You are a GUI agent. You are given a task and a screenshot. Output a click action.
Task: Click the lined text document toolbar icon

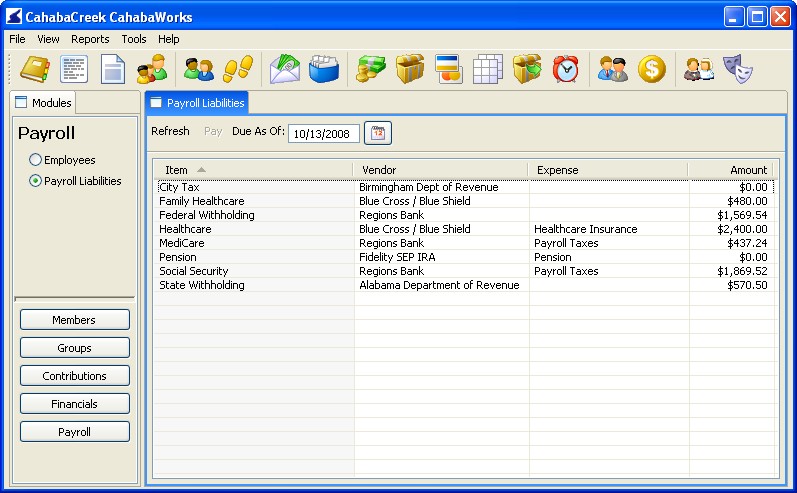(74, 69)
